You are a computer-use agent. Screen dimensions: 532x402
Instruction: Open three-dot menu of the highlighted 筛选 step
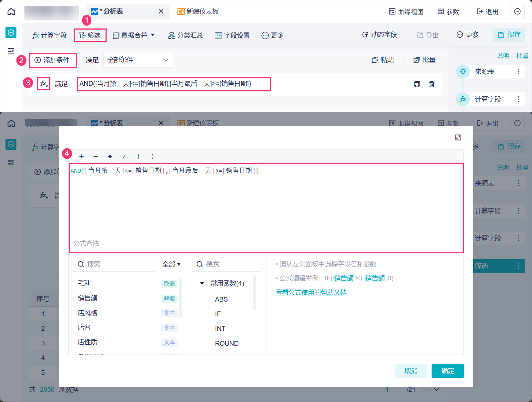coord(518,266)
